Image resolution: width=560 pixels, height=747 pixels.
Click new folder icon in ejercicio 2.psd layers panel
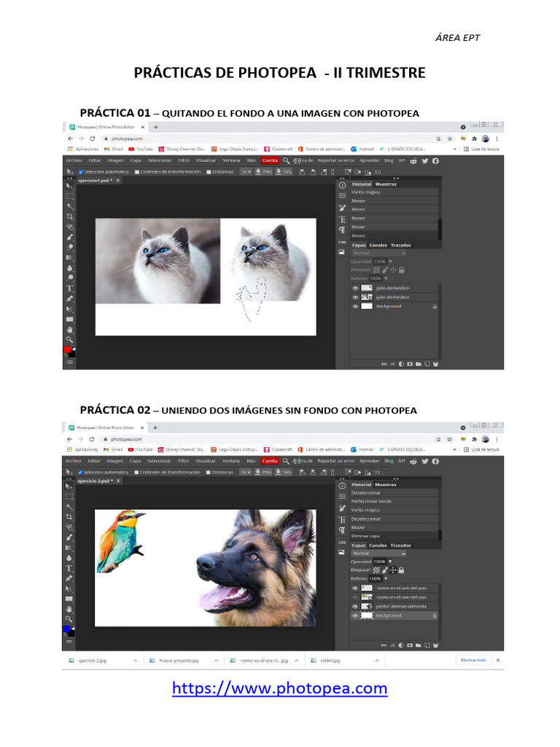(x=418, y=646)
